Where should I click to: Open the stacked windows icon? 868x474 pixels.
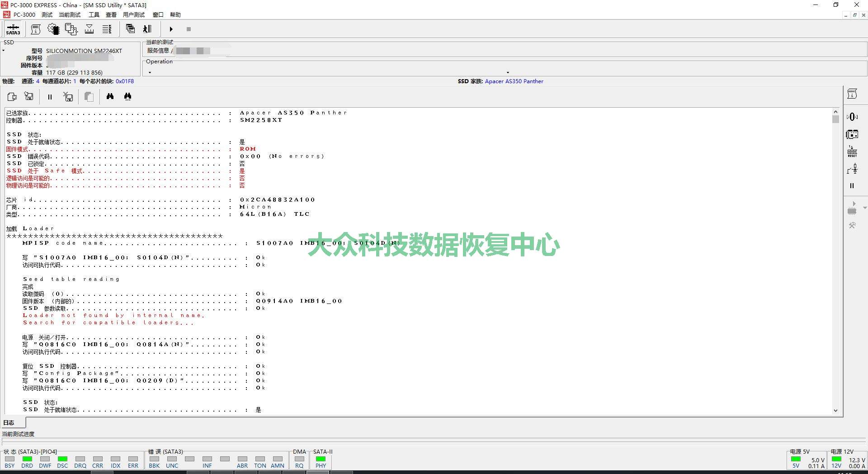tap(130, 29)
